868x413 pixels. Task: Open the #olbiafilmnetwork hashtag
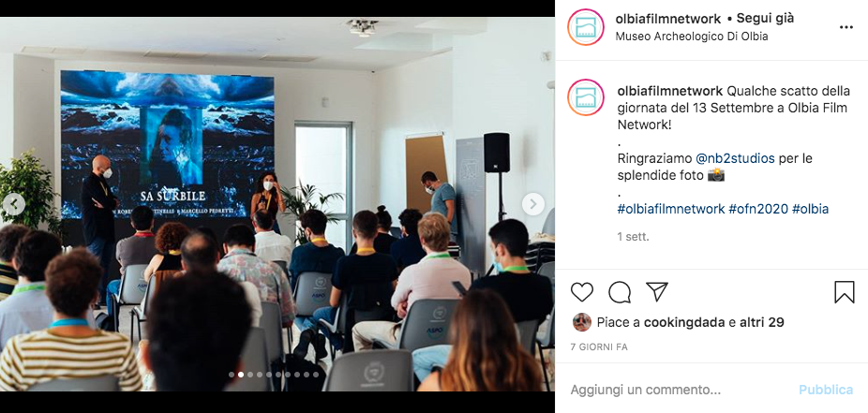pos(671,209)
